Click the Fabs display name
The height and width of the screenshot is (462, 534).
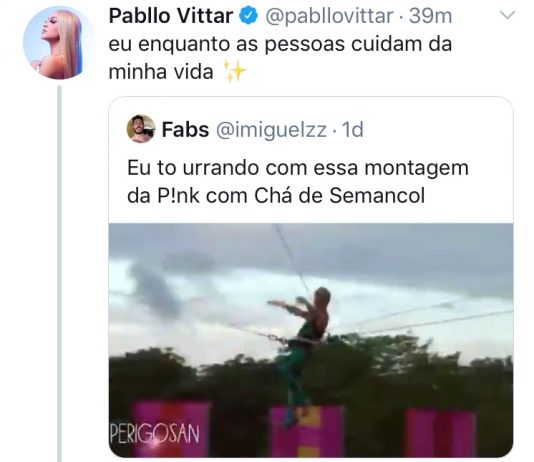pyautogui.click(x=185, y=129)
